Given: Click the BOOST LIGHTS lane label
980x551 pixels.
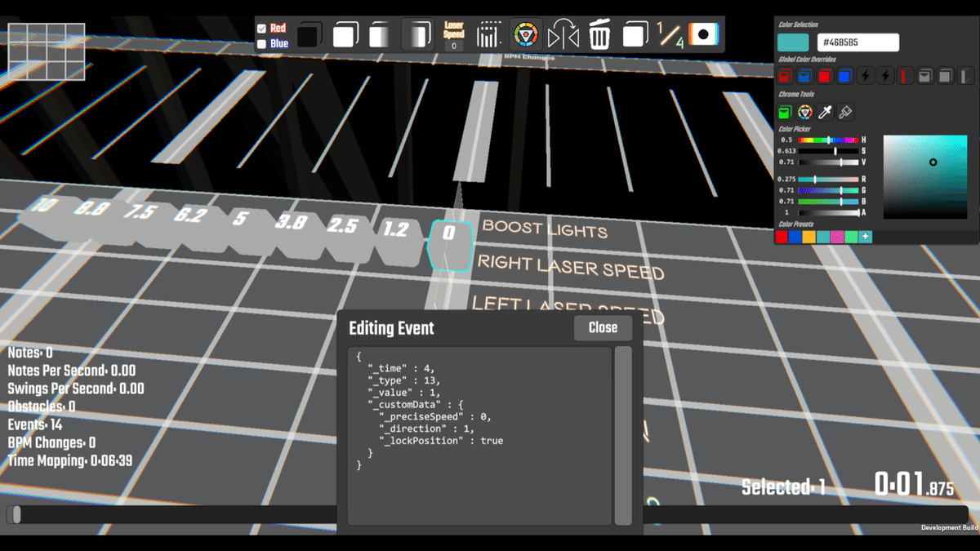Looking at the screenshot, I should pyautogui.click(x=545, y=228).
